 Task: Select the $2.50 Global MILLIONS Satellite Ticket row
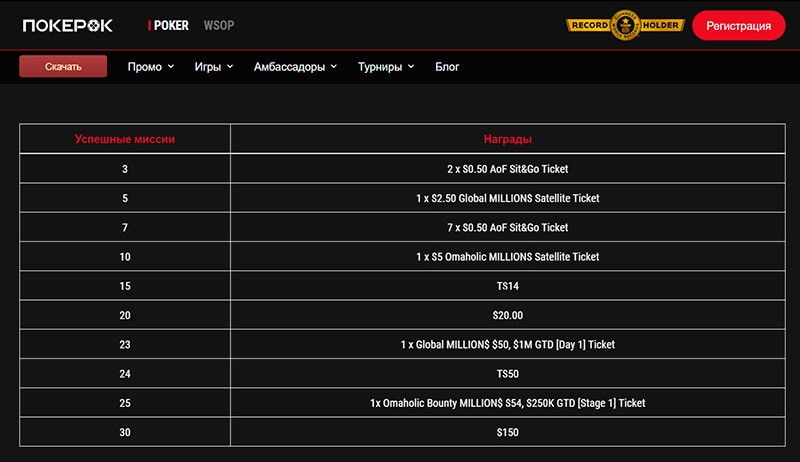coord(507,198)
